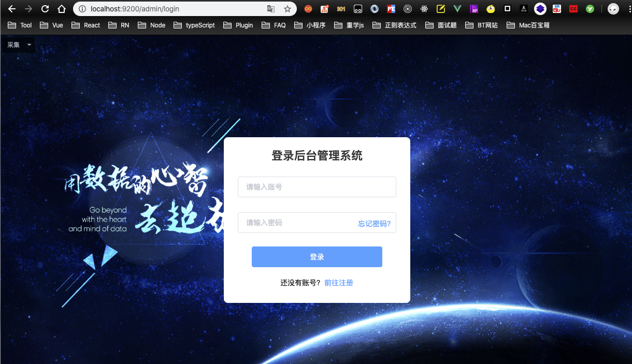
Task: Open the FAQ bookmarks folder
Action: pos(274,25)
